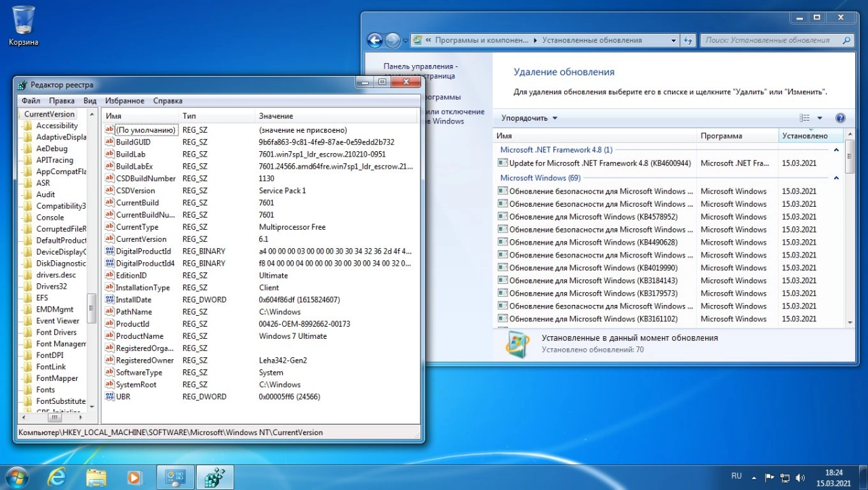The width and height of the screenshot is (868, 490).
Task: Sort by the Имя column in Registry Editor
Action: pos(140,117)
